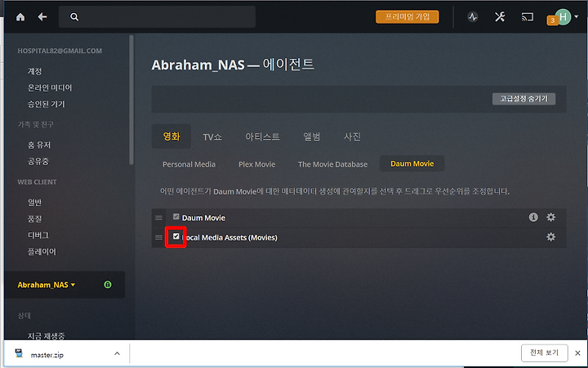Image resolution: width=588 pixels, height=368 pixels.
Task: Select the Personal Media agent tab
Action: coord(189,164)
